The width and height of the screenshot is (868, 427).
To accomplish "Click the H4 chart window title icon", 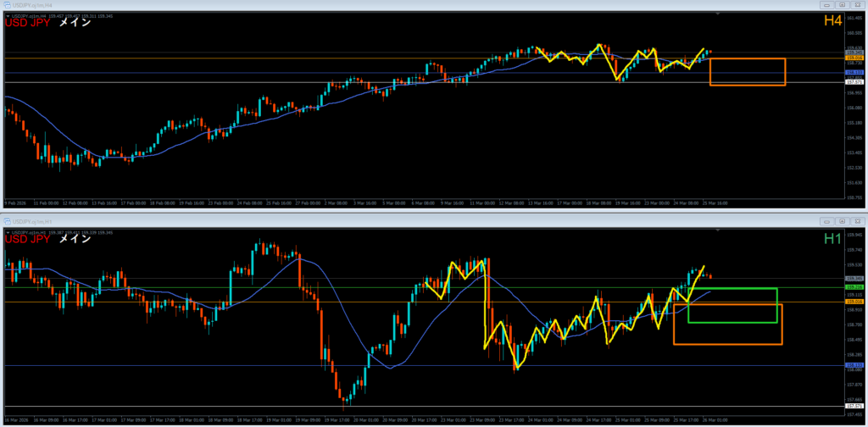I will 6,5.
